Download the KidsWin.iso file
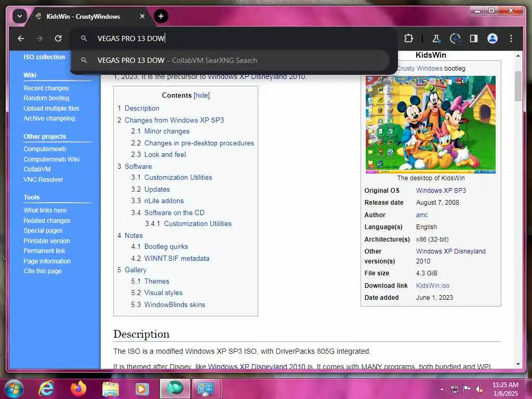 (x=433, y=286)
